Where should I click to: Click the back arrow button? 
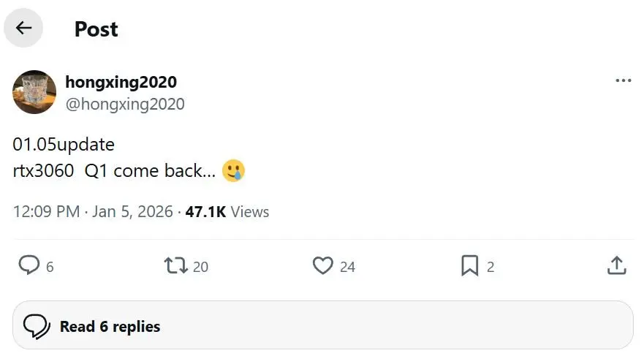[24, 29]
